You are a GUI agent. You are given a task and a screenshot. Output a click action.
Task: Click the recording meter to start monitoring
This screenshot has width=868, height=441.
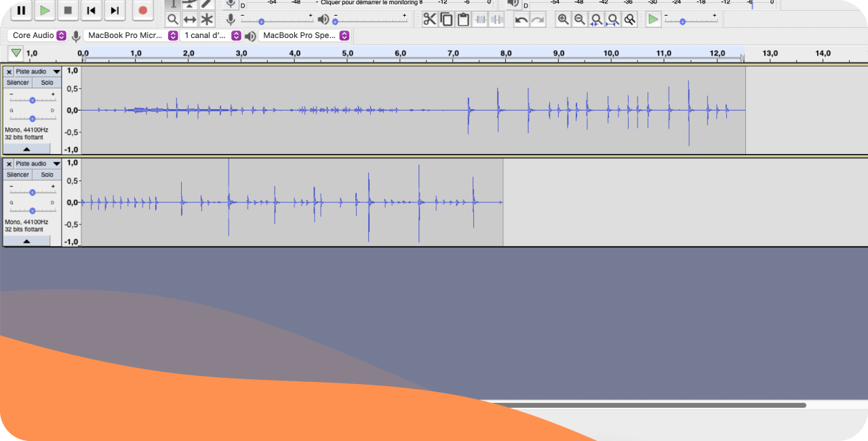click(x=366, y=3)
